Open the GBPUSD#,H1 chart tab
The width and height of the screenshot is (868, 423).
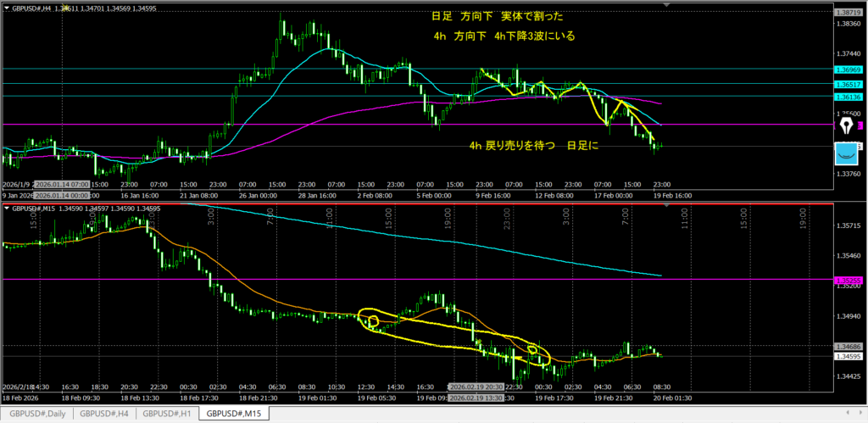click(x=169, y=414)
